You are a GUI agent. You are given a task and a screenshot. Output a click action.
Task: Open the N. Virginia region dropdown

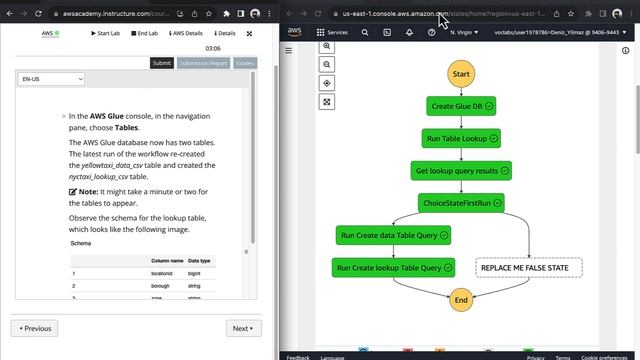point(464,32)
